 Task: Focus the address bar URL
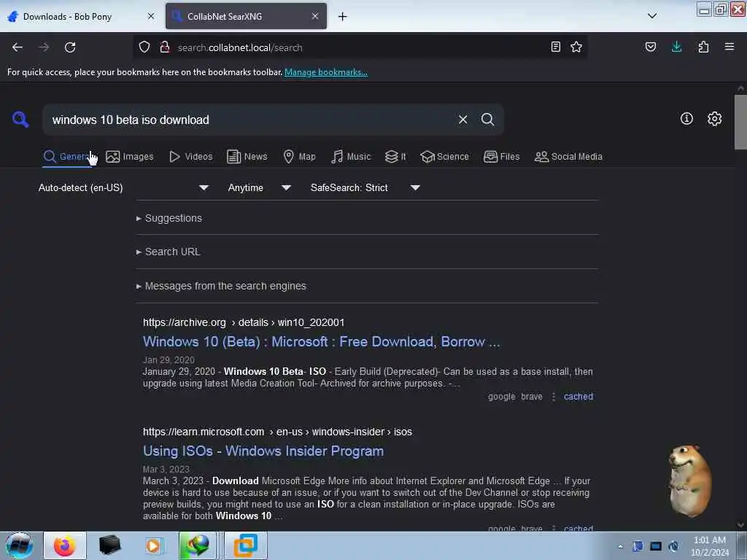click(x=360, y=47)
